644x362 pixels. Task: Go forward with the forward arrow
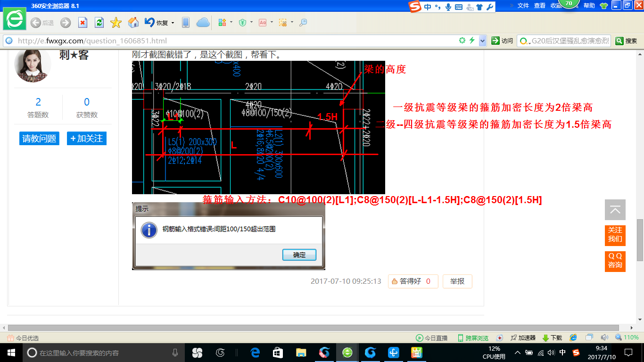tap(66, 23)
